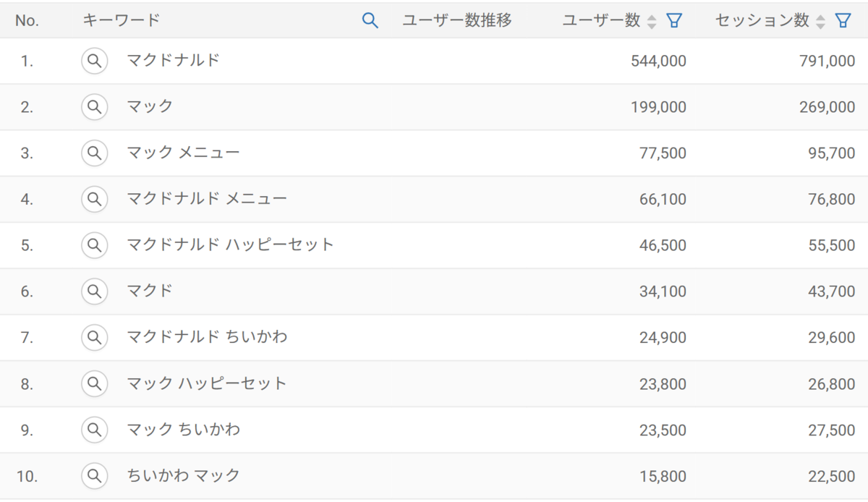Click magnifier icon beside マック in row 2
This screenshot has height=502, width=868.
(x=94, y=107)
